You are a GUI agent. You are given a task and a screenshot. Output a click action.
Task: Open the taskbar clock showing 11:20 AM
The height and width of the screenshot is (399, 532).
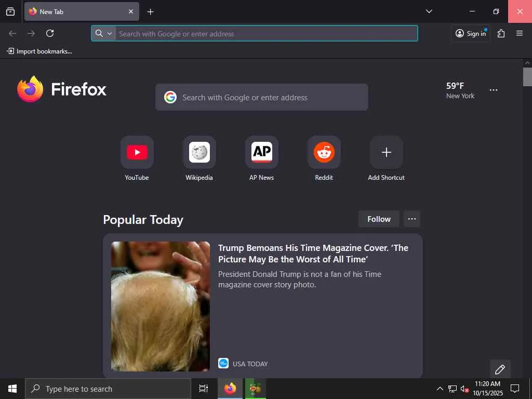click(487, 389)
